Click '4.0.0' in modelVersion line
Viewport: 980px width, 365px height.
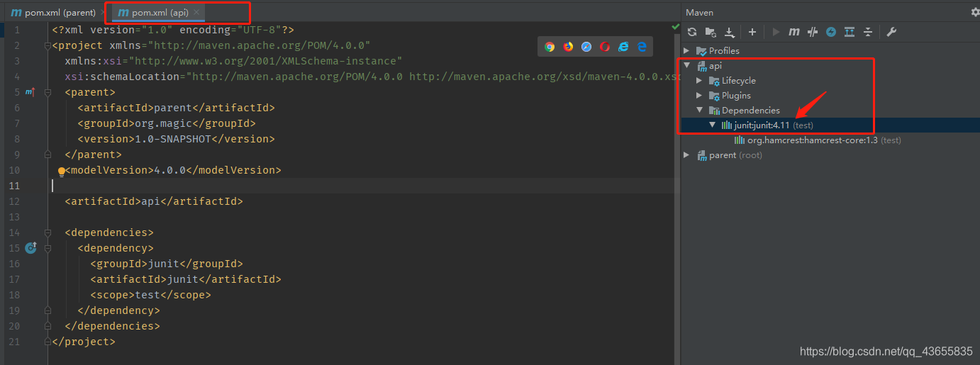(169, 170)
